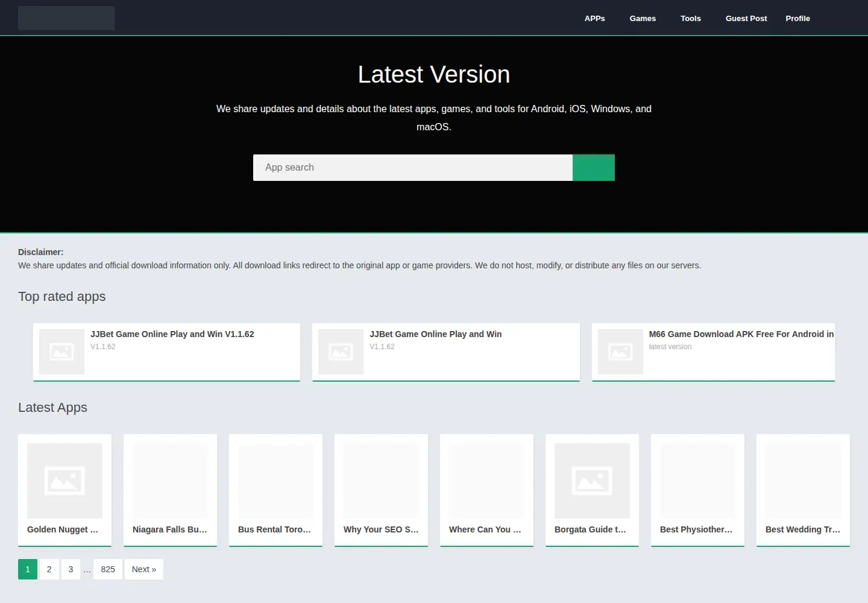The height and width of the screenshot is (603, 868).
Task: Click the Niagara Falls card thumbnail
Action: coord(170,481)
